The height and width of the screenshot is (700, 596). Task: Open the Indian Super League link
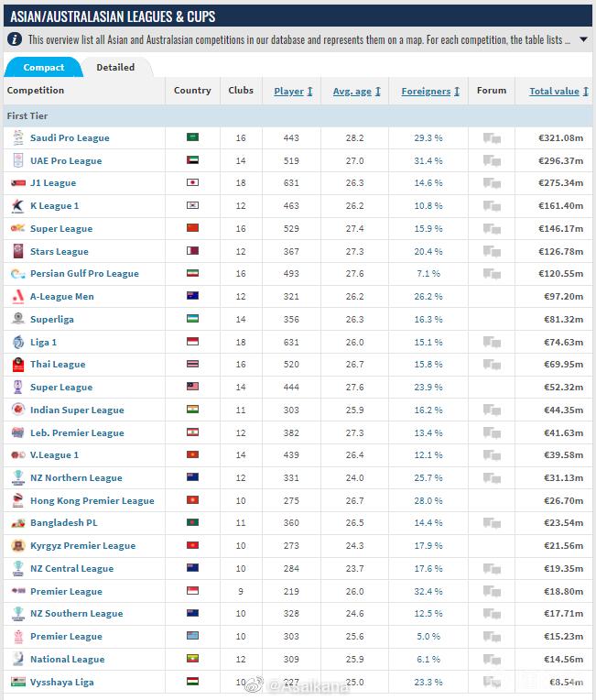click(x=77, y=410)
